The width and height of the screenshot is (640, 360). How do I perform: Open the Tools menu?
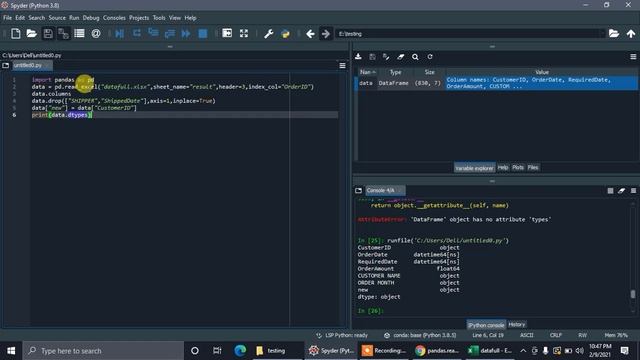(x=159, y=18)
